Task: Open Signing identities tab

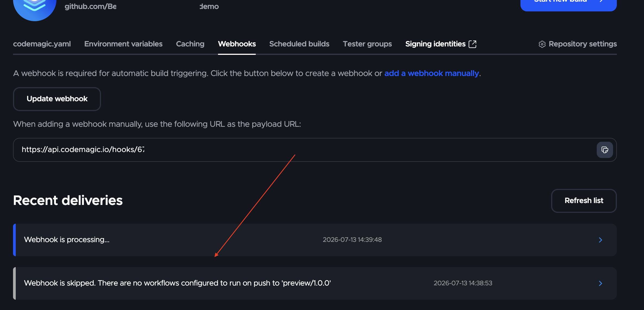Action: point(435,44)
